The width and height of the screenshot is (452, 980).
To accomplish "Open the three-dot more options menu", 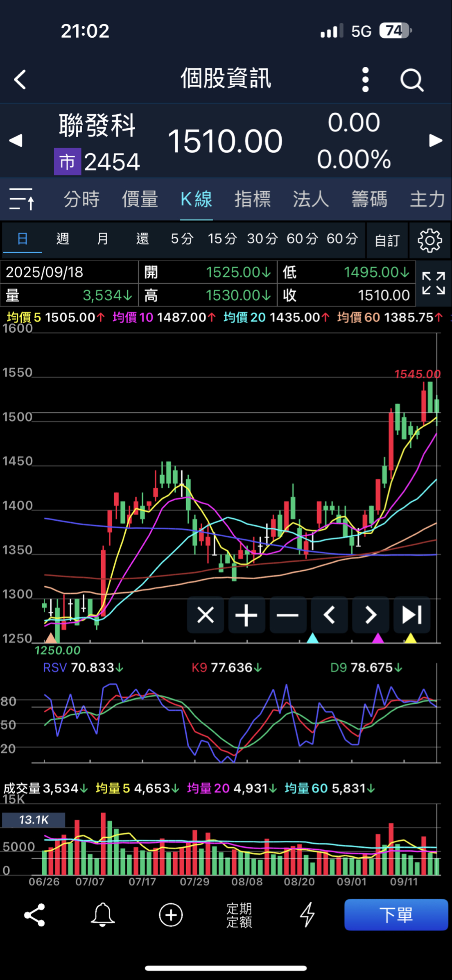I will pos(365,79).
